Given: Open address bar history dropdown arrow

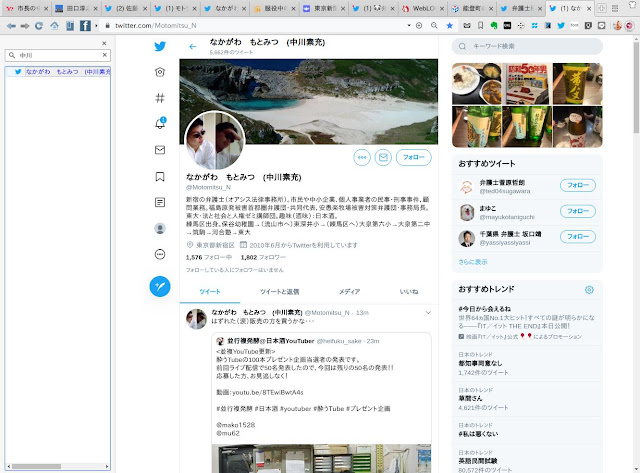Looking at the screenshot, I should [x=409, y=26].
